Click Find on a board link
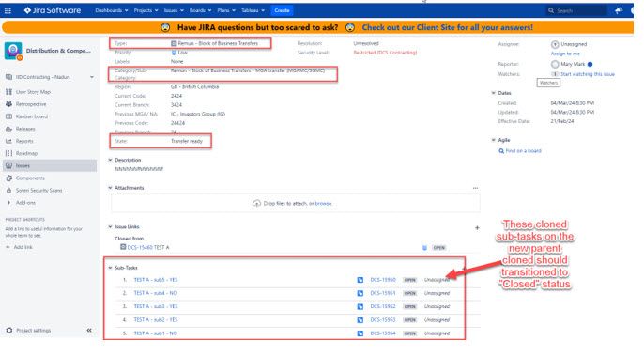This screenshot has width=644, height=356. (523, 151)
